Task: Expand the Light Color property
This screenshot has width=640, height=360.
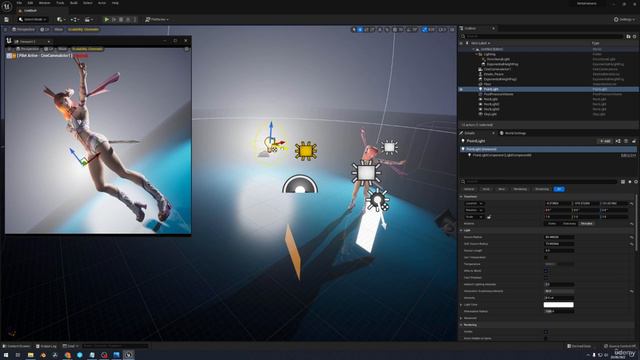Action: (462, 304)
